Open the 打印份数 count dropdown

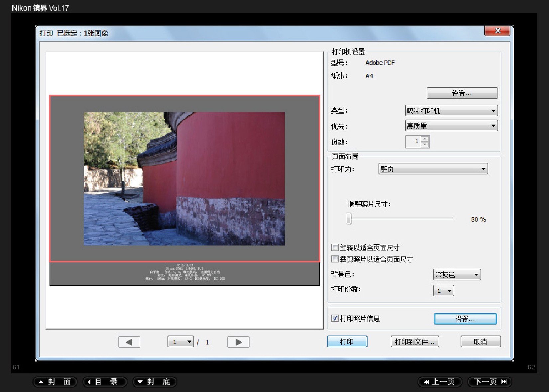pyautogui.click(x=444, y=291)
